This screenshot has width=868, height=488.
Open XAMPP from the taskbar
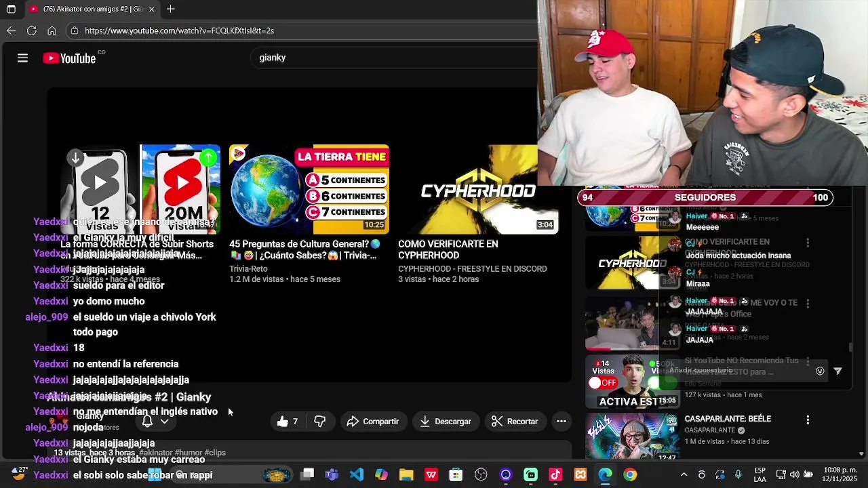[x=580, y=474]
